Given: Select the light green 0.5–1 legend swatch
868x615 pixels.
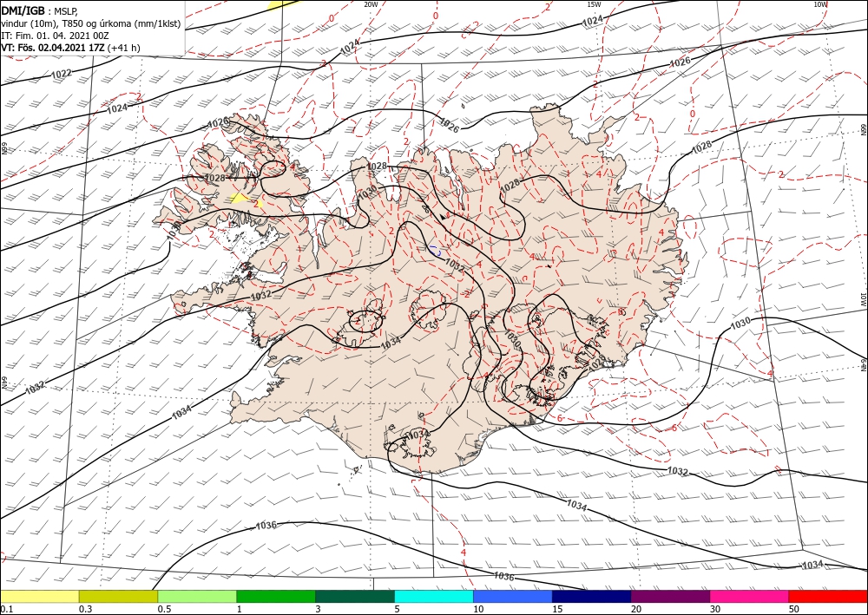Looking at the screenshot, I should 197,596.
